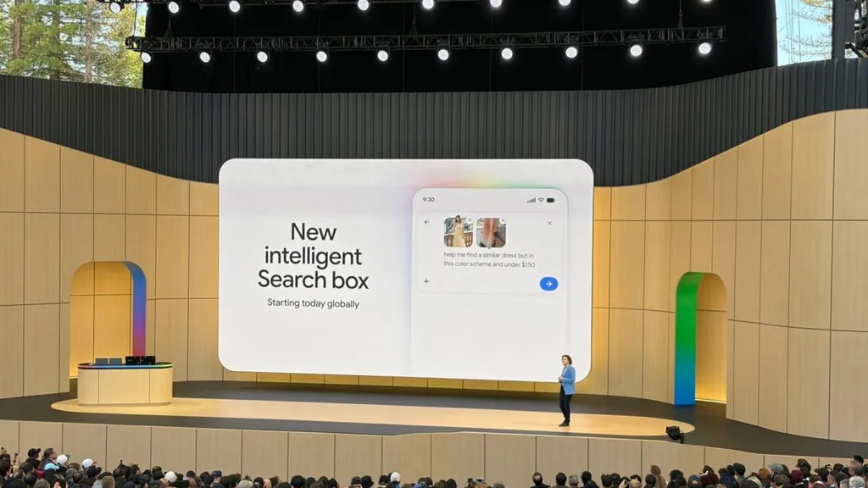Click the demo desk with laptops on stage
The width and height of the screenshot is (868, 488).
125,381
